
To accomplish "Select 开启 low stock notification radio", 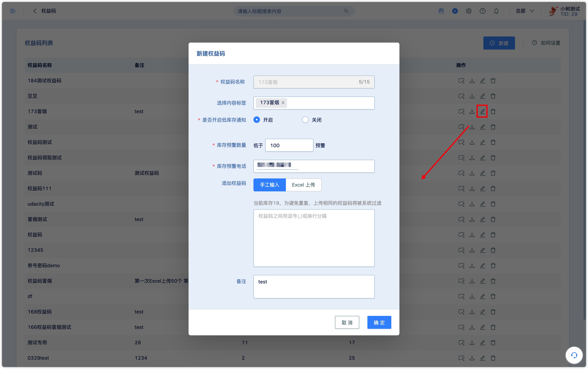I will point(256,120).
